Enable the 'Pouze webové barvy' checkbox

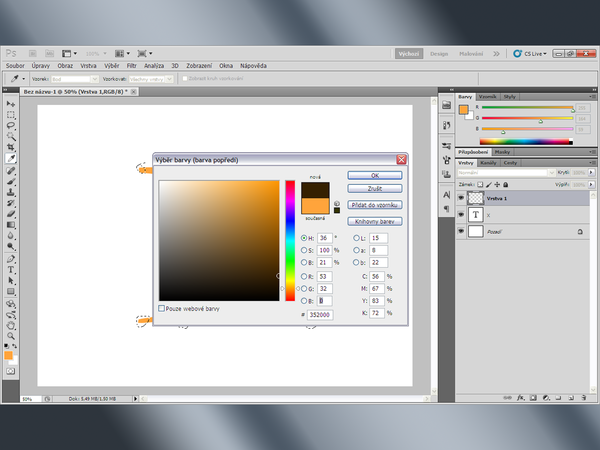tap(162, 309)
